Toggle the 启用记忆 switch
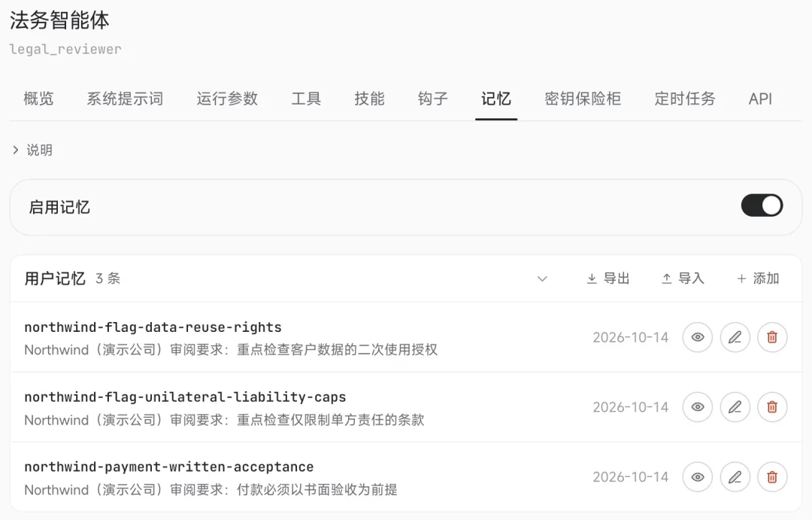This screenshot has height=520, width=812. coord(762,205)
